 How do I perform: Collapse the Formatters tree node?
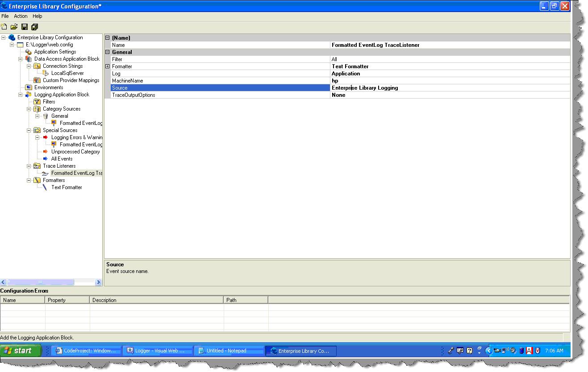click(x=29, y=180)
